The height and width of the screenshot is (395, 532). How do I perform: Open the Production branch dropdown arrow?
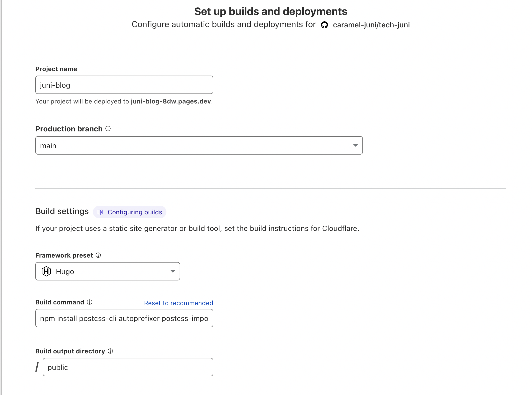(355, 145)
